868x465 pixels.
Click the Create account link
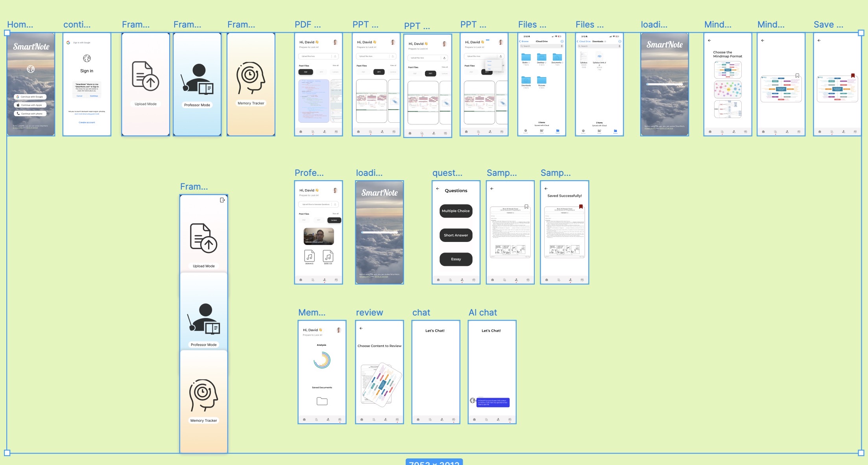(x=87, y=122)
